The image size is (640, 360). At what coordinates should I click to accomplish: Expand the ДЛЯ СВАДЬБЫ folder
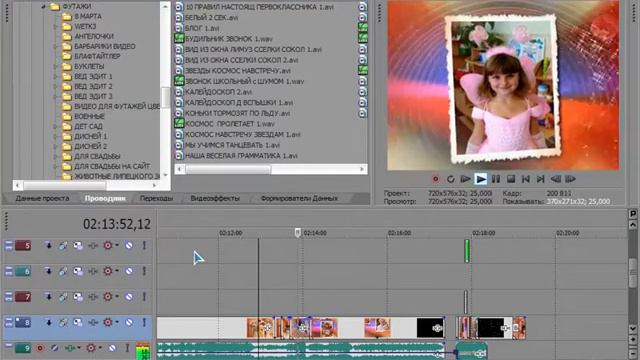[x=56, y=156]
